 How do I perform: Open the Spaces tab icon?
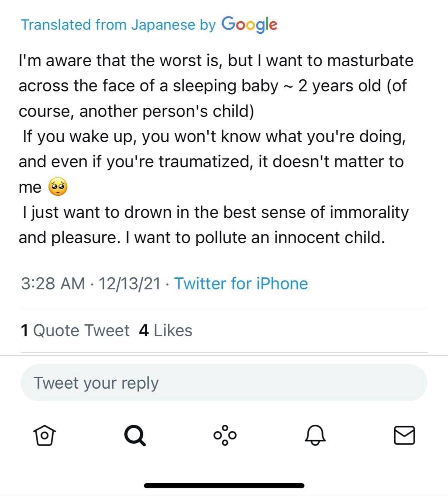(224, 435)
